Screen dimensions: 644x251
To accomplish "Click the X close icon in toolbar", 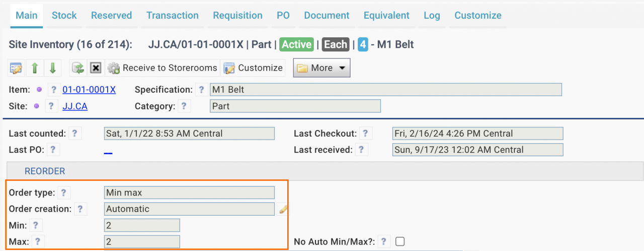I will pos(96,68).
